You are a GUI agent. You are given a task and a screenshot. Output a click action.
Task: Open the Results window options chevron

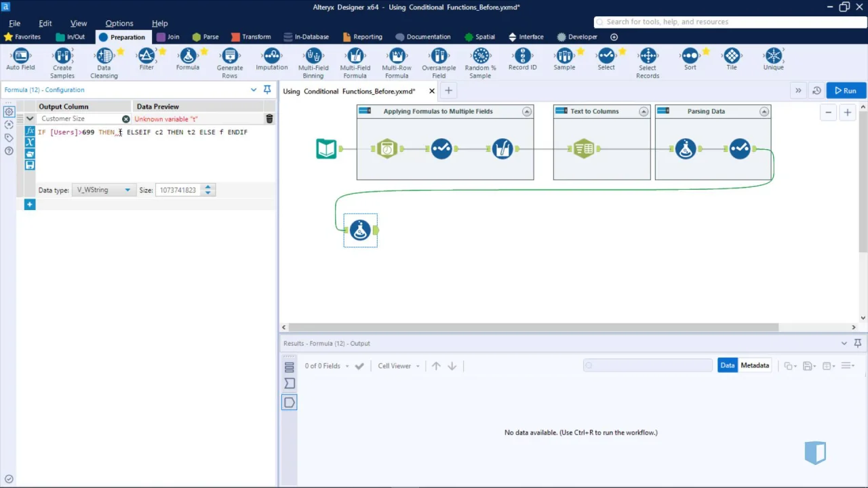coord(844,344)
